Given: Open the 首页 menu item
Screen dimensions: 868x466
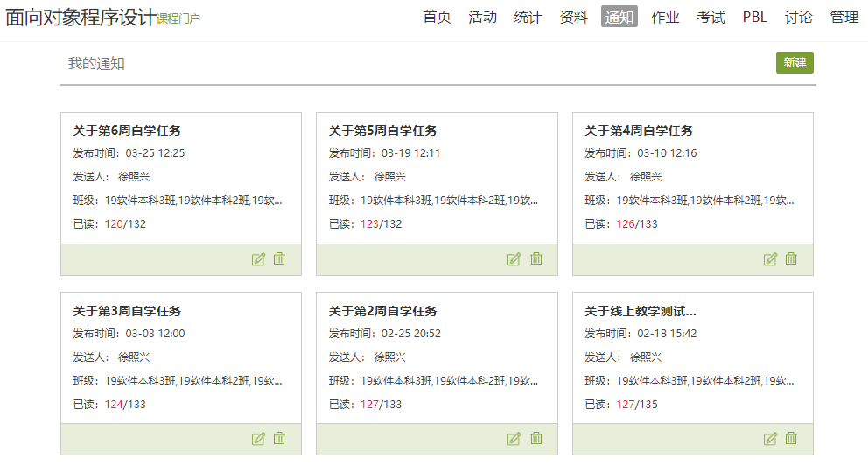Looking at the screenshot, I should [437, 17].
